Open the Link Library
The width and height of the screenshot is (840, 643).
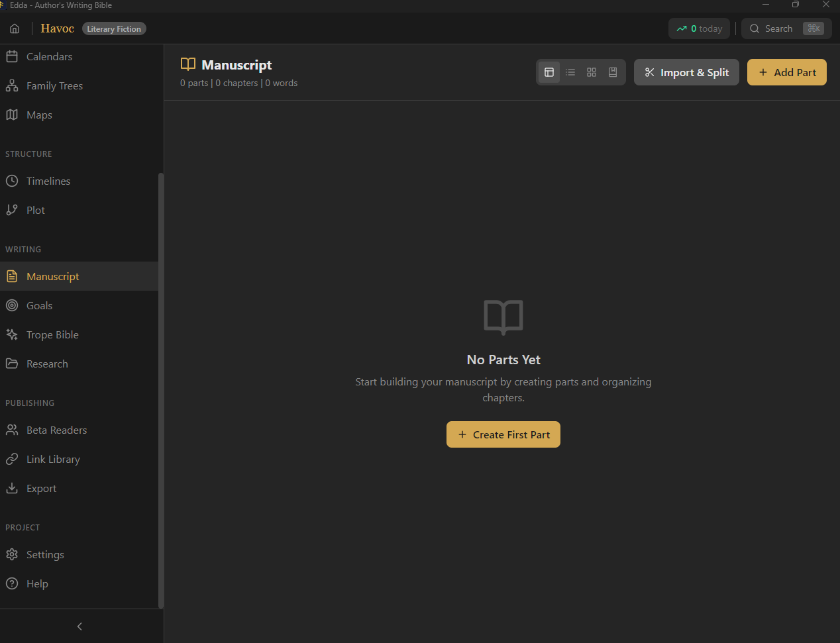79,460
